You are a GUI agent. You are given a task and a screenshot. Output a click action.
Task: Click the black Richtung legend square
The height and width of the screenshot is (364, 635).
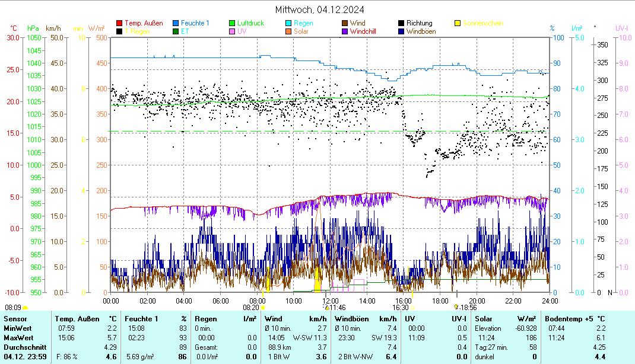[x=401, y=23]
